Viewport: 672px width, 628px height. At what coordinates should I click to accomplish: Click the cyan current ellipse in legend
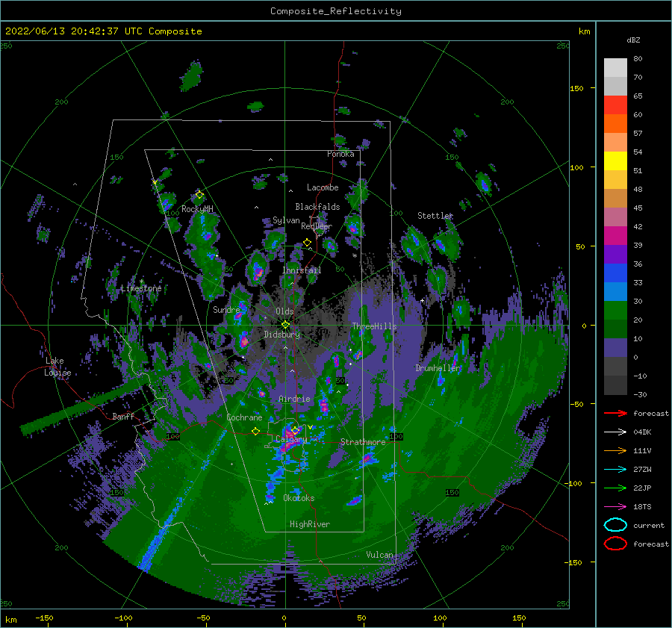click(x=615, y=525)
